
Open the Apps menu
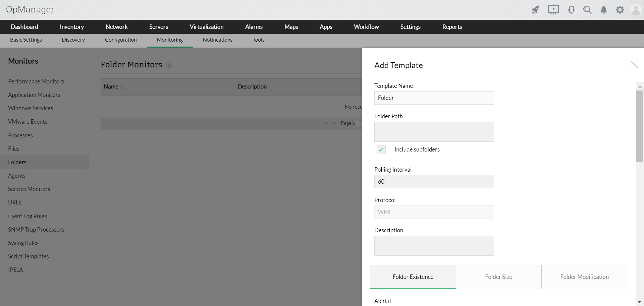coord(326,27)
